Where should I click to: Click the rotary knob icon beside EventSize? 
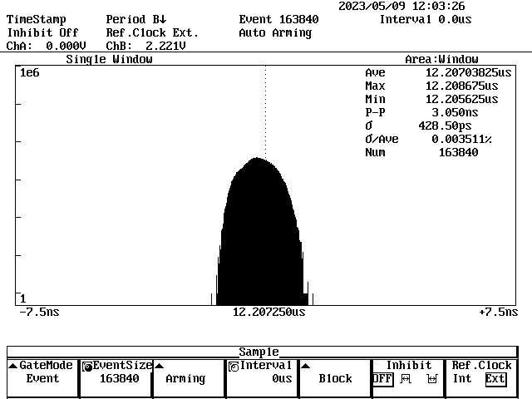point(87,366)
